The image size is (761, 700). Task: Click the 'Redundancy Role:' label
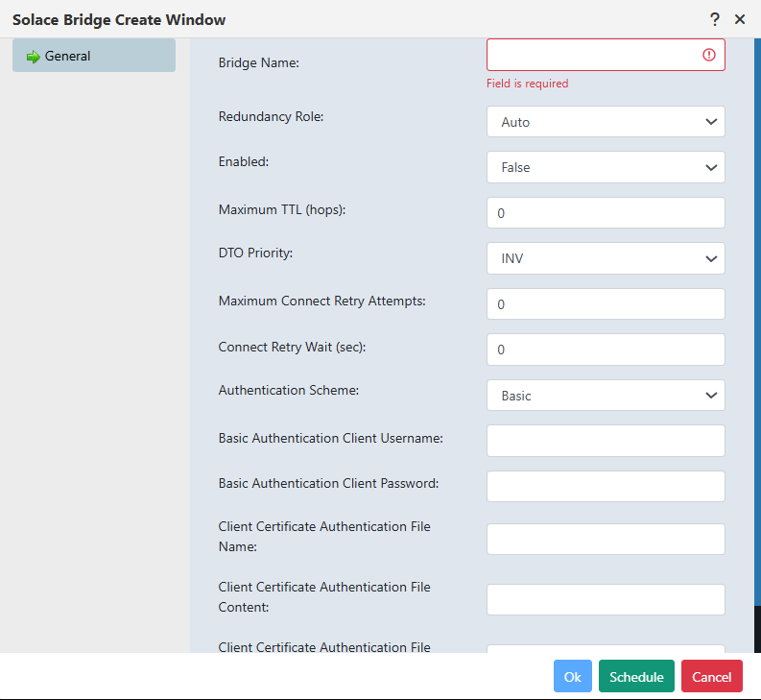coord(271,116)
